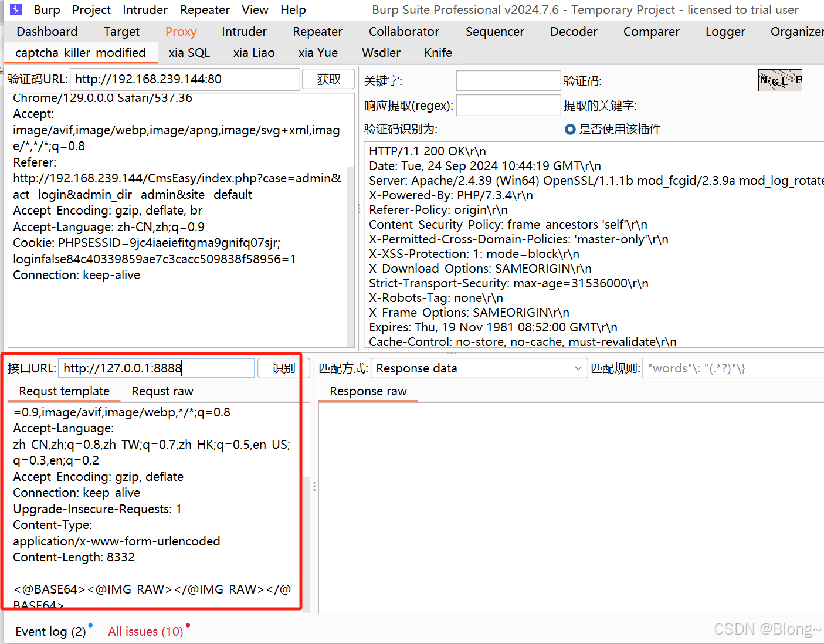Screen dimensions: 824x644
Task: Click the Content-Length: 8332 line
Action: [74, 557]
